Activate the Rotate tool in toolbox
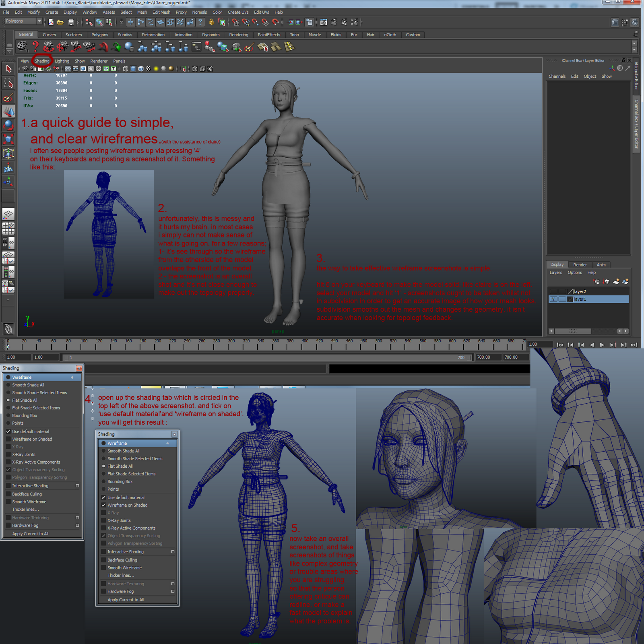 pyautogui.click(x=8, y=125)
